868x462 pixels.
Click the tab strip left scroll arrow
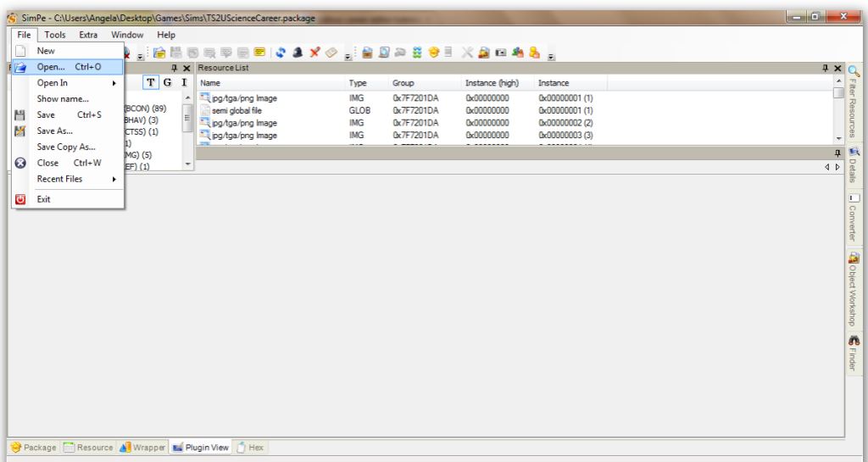[x=827, y=167]
